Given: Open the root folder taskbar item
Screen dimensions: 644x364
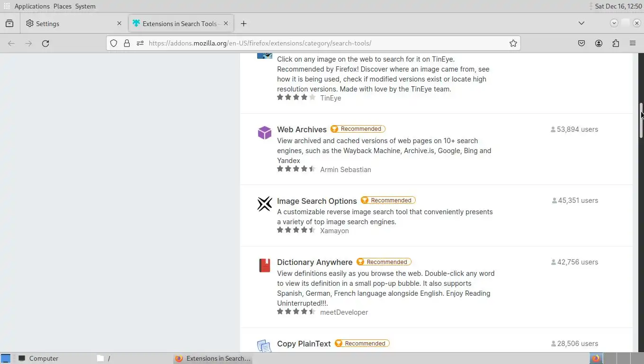Looking at the screenshot, I should click(104, 358).
